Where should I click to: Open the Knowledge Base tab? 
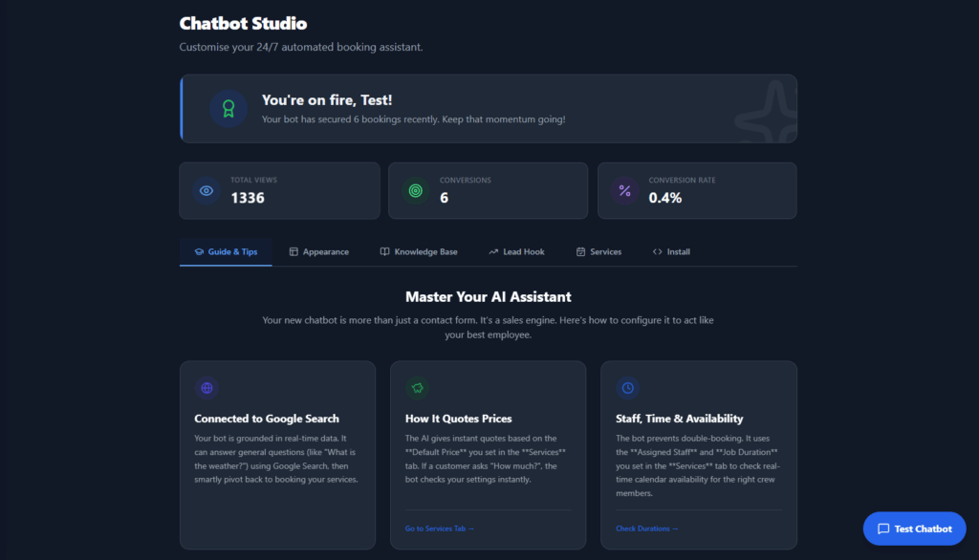418,252
